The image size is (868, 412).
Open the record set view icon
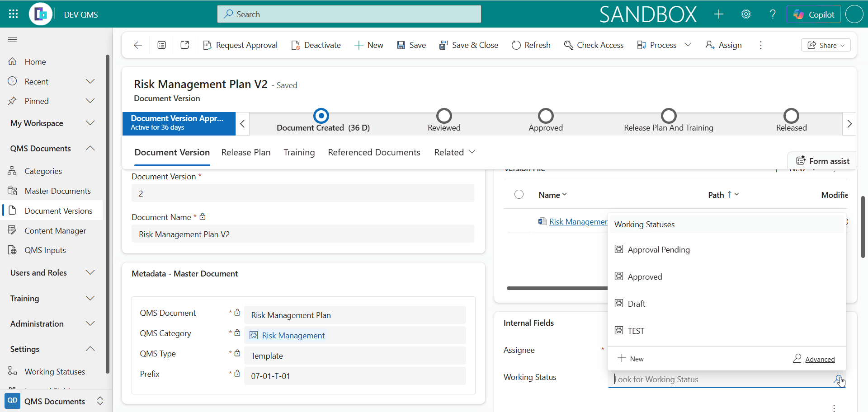point(161,45)
